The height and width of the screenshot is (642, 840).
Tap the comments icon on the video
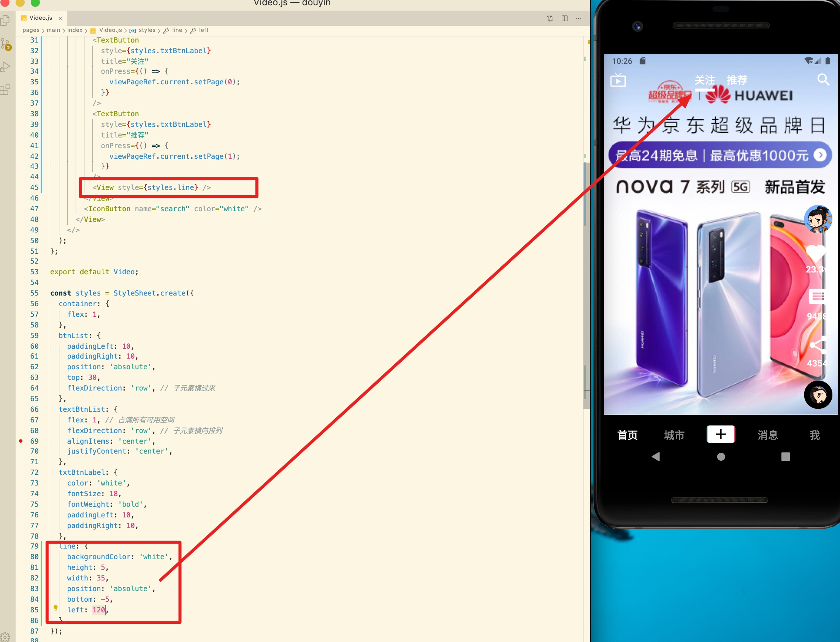(x=818, y=296)
